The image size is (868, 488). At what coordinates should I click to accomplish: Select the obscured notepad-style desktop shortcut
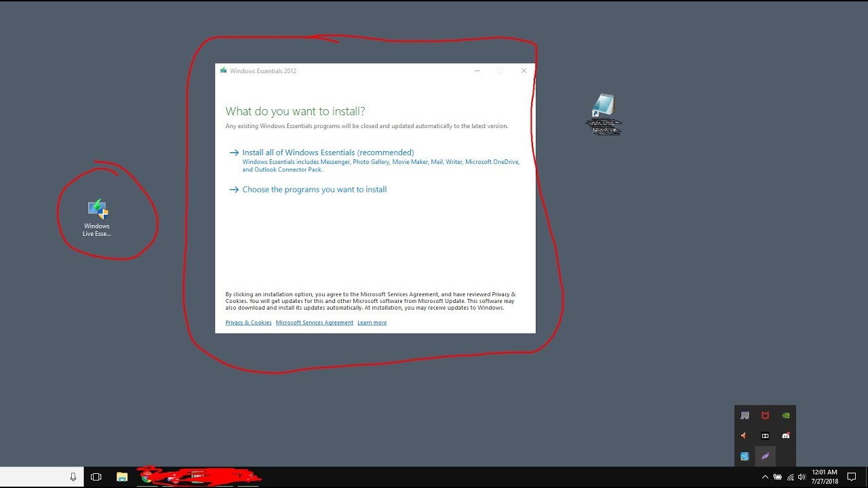point(603,114)
